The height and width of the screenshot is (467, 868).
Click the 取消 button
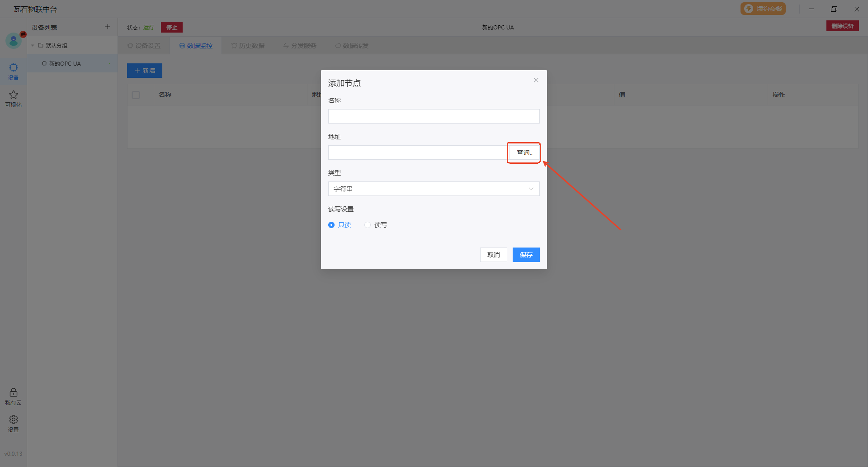(x=493, y=255)
